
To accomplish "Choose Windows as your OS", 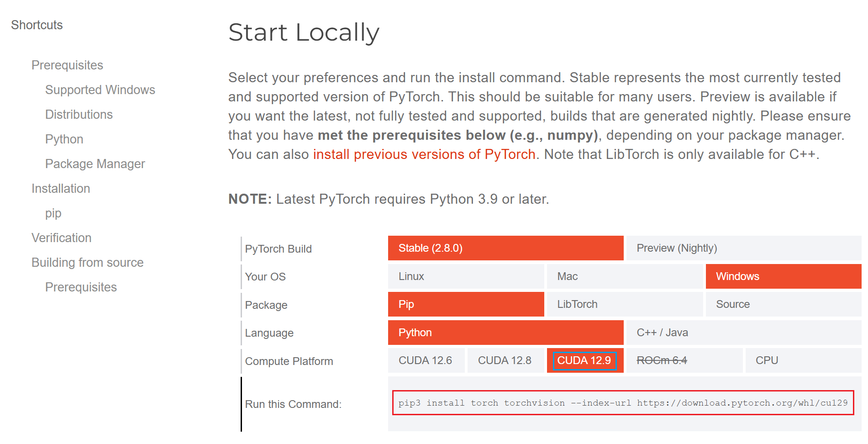I will (x=784, y=276).
